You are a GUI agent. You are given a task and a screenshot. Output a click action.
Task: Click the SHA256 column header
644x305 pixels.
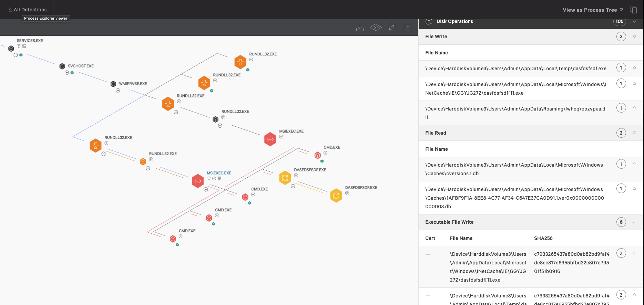[x=543, y=238]
